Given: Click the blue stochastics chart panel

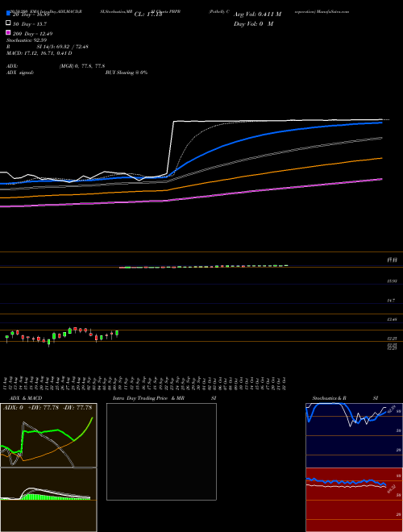Looking at the screenshot, I should [x=354, y=435].
